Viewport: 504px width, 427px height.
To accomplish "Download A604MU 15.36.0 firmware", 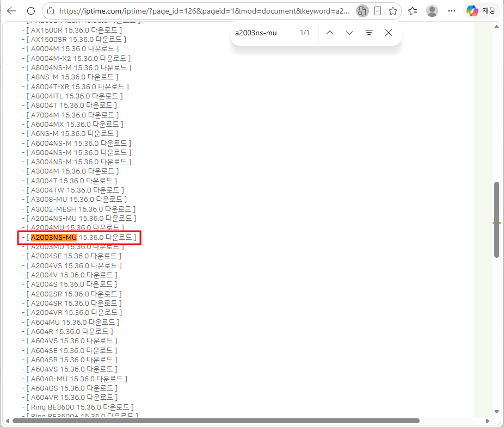I will click(x=73, y=322).
